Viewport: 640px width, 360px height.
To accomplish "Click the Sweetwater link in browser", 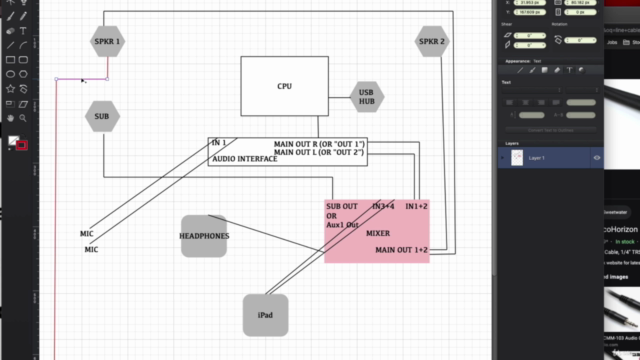I will 616,212.
